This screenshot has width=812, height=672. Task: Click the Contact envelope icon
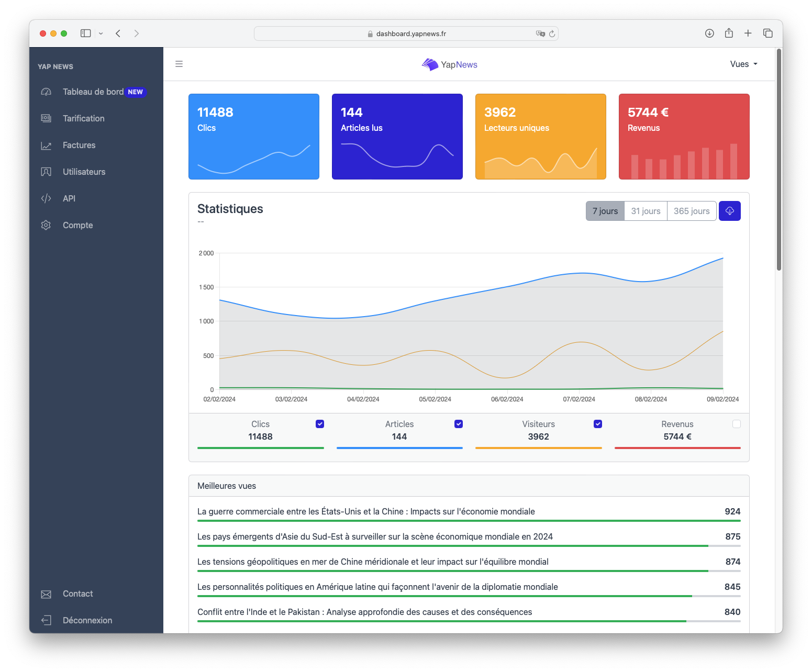tap(46, 594)
